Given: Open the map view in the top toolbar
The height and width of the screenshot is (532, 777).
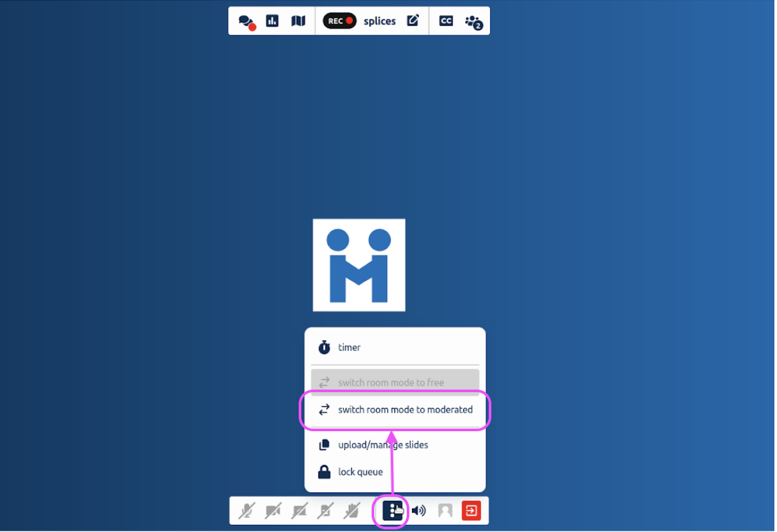Looking at the screenshot, I should click(297, 21).
